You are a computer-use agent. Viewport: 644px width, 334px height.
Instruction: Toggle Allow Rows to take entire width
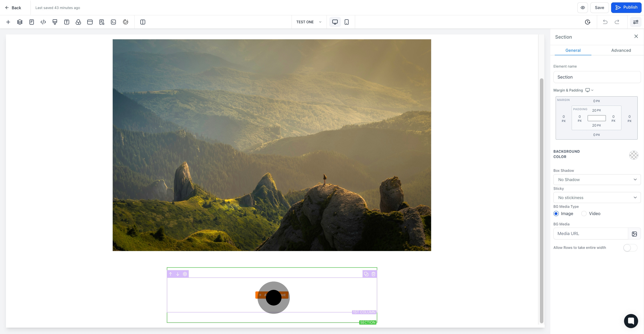[630, 248]
